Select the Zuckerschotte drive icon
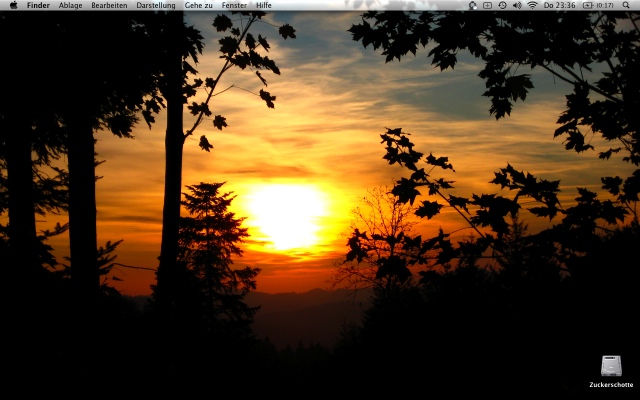The height and width of the screenshot is (400, 640). coord(611,366)
